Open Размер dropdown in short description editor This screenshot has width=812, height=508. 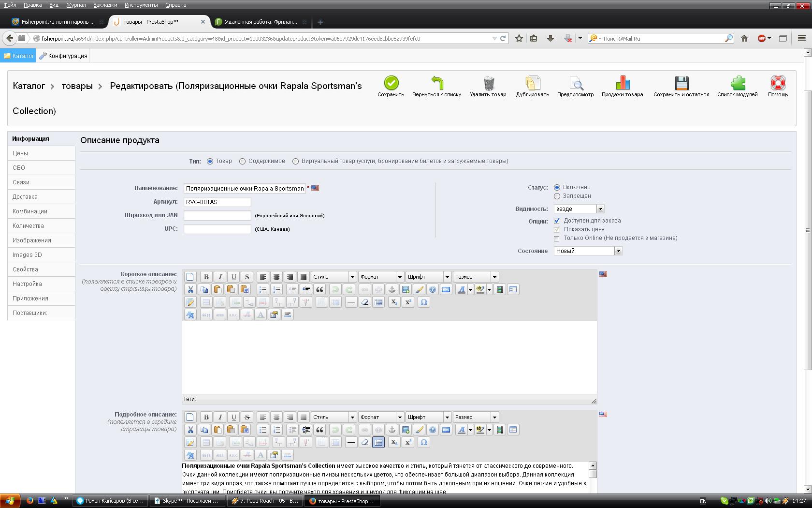point(476,277)
